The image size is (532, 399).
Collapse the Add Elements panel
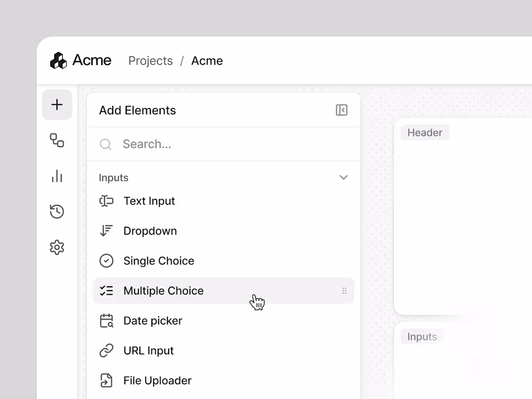341,110
